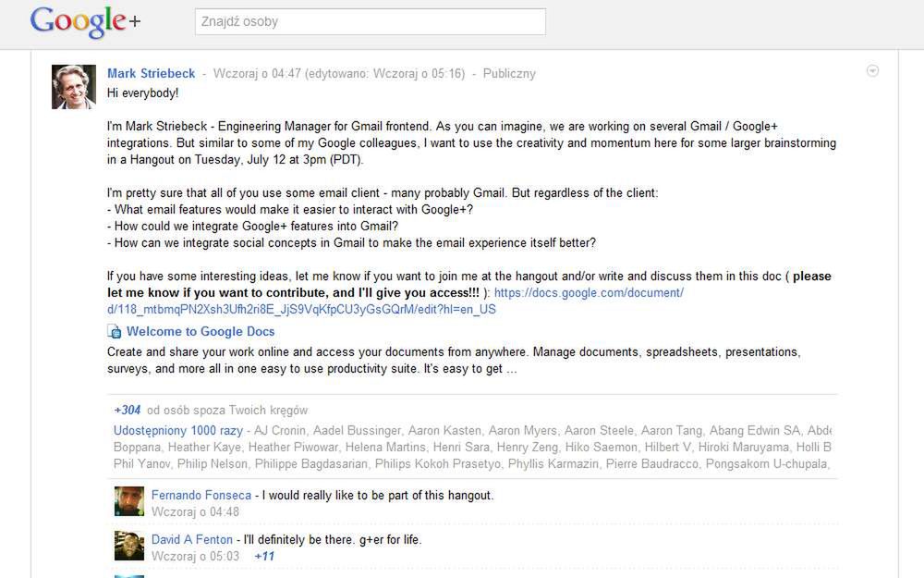Open Welcome to Google Docs title link

click(201, 331)
